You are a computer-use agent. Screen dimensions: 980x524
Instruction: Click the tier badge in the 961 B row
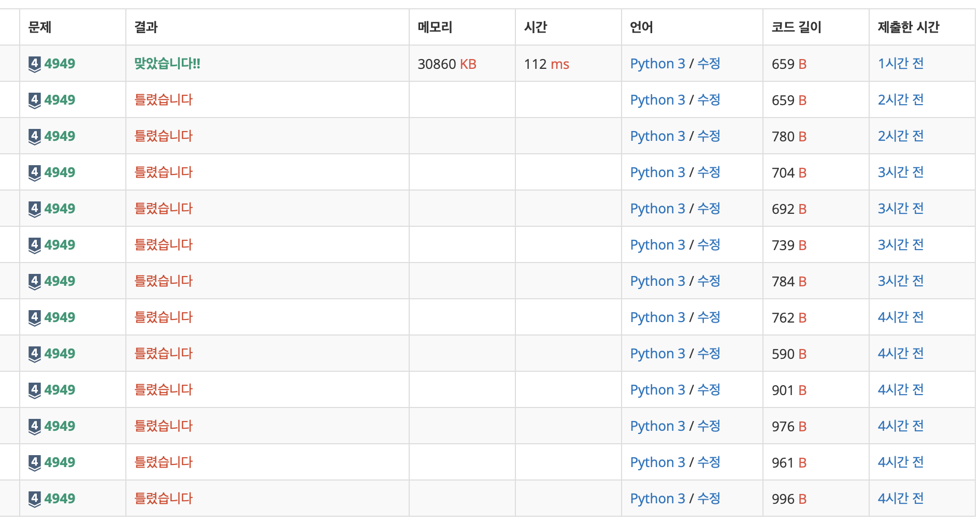click(35, 463)
